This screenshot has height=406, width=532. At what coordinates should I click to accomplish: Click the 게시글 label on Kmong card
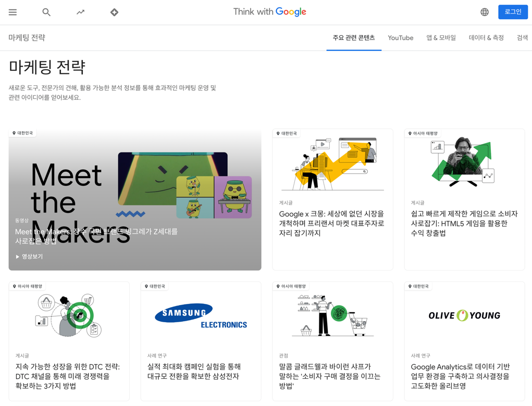[x=286, y=202]
